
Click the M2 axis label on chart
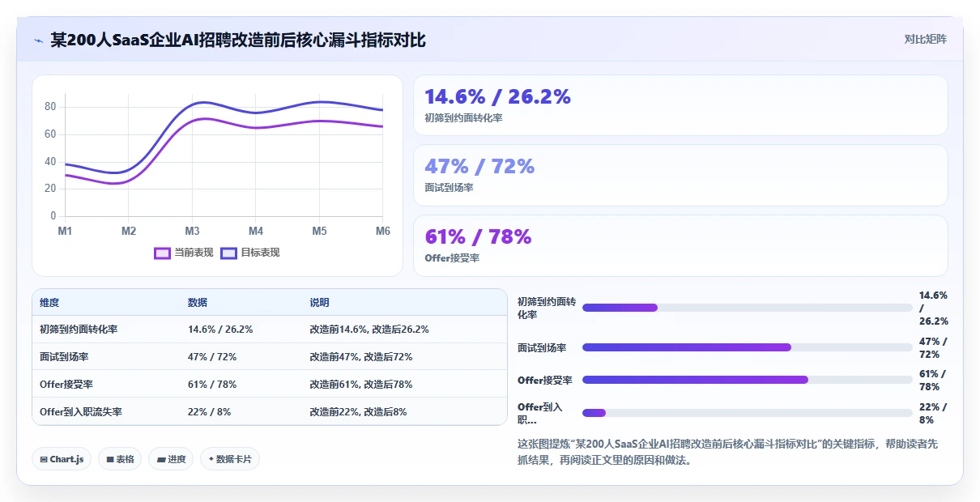(129, 232)
